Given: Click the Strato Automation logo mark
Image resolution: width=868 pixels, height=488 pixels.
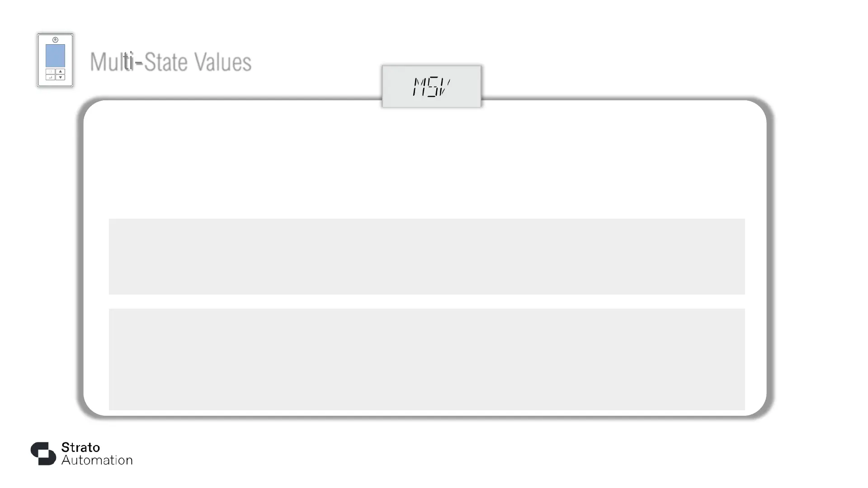Looking at the screenshot, I should [x=43, y=453].
